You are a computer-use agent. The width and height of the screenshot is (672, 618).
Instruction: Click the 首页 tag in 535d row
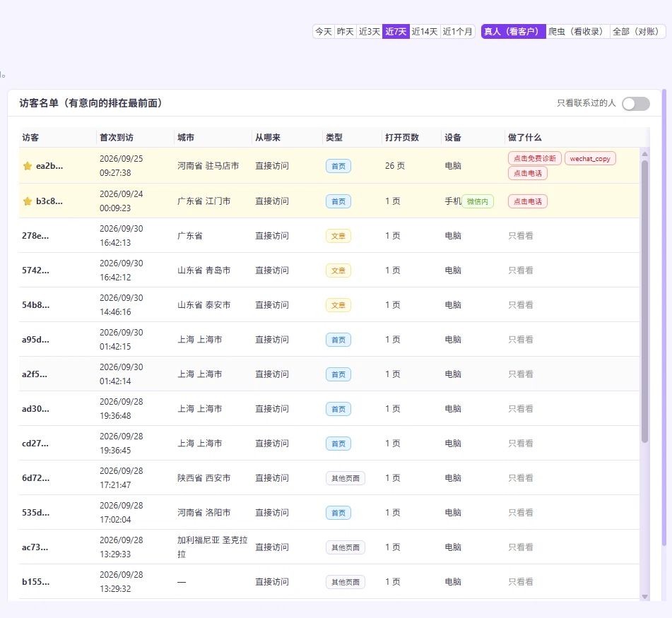click(338, 513)
